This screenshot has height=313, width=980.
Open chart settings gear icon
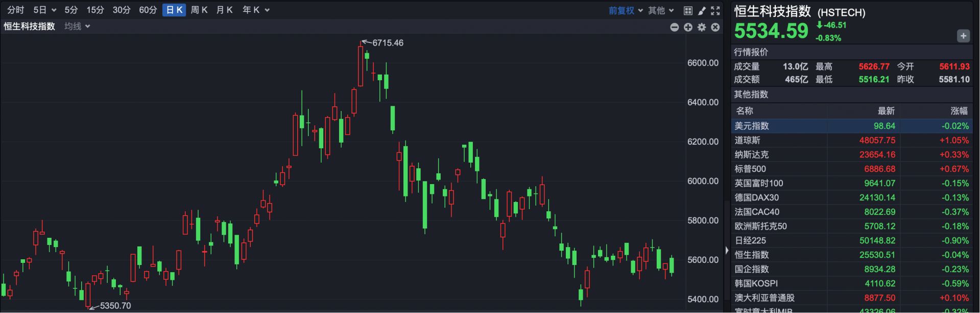coord(702,27)
